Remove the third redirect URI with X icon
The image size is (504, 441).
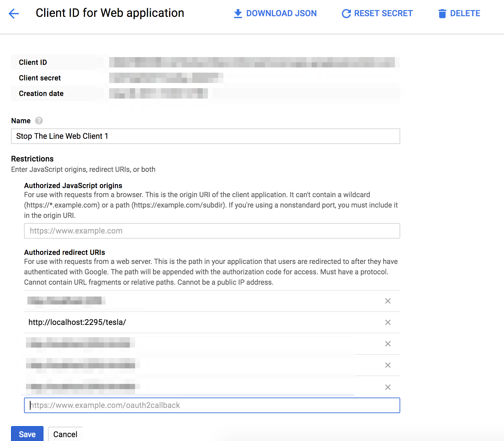click(388, 344)
